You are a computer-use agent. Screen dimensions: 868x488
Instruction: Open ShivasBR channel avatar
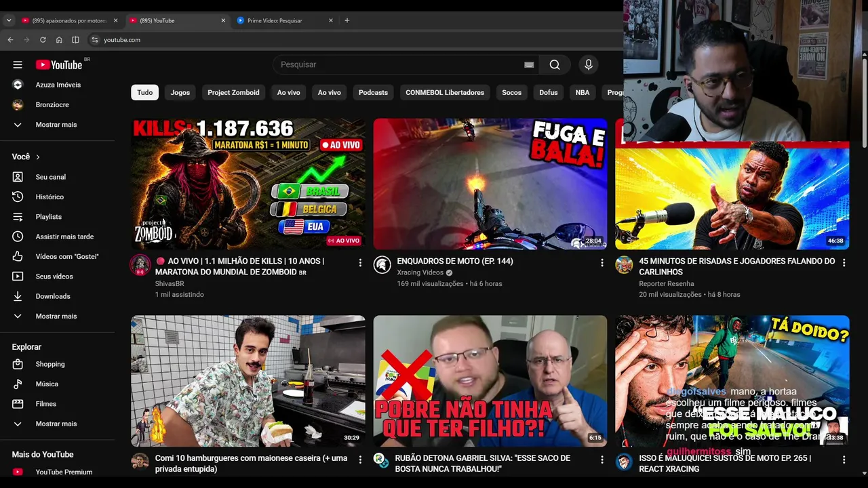(x=140, y=265)
